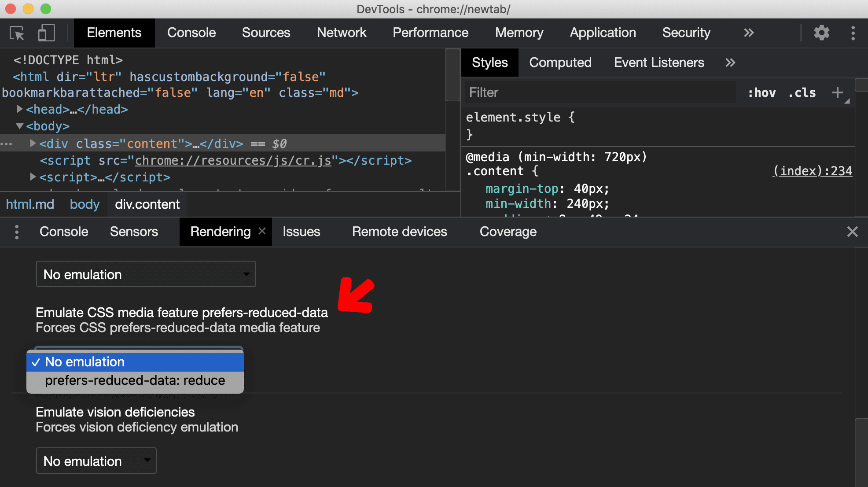Click the drawer options three-dot icon
868x487 pixels.
(x=16, y=232)
